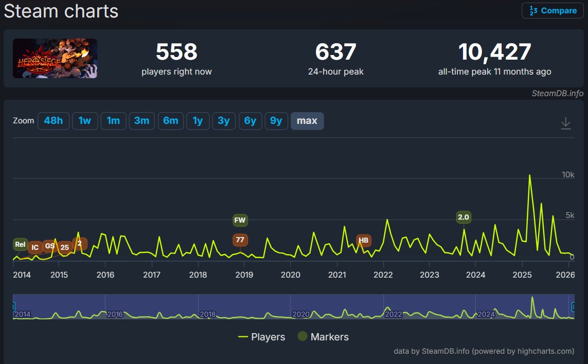Screen dimensions: 588x364
Task: Click the Rel chart marker
Action: pos(20,244)
